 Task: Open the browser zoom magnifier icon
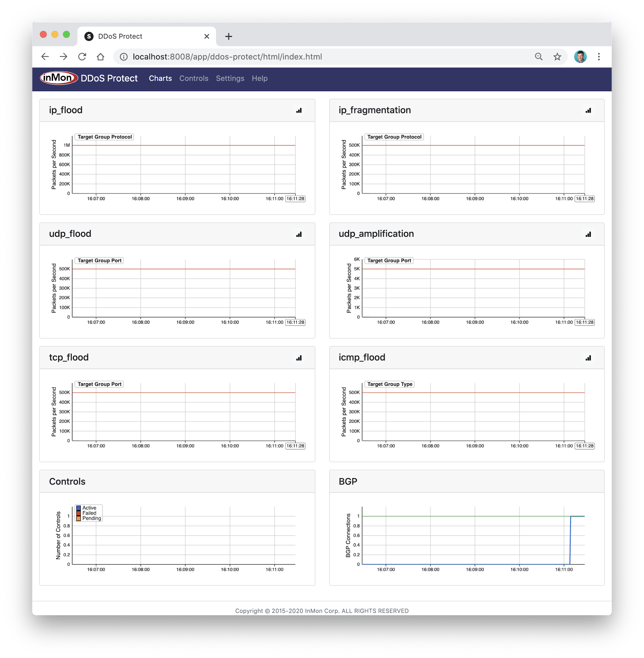point(538,57)
